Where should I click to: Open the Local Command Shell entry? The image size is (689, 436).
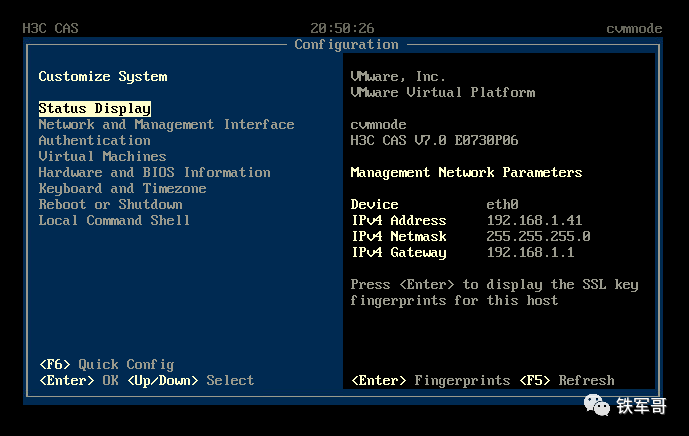114,220
